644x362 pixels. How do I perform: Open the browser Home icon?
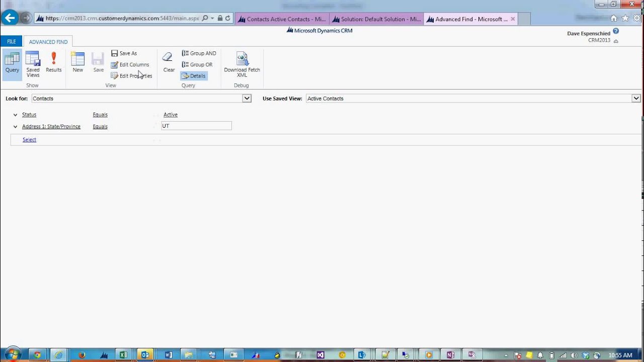tap(613, 19)
